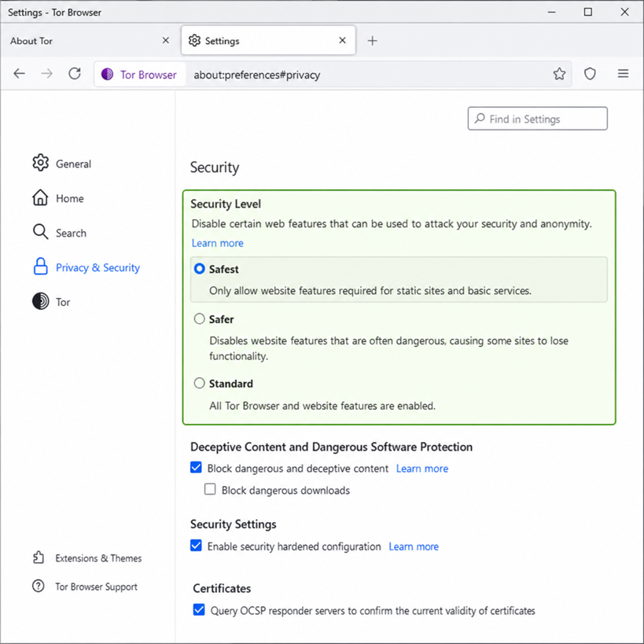The height and width of the screenshot is (644, 644).
Task: Click the Extensions & Themes puzzle icon
Action: point(39,558)
